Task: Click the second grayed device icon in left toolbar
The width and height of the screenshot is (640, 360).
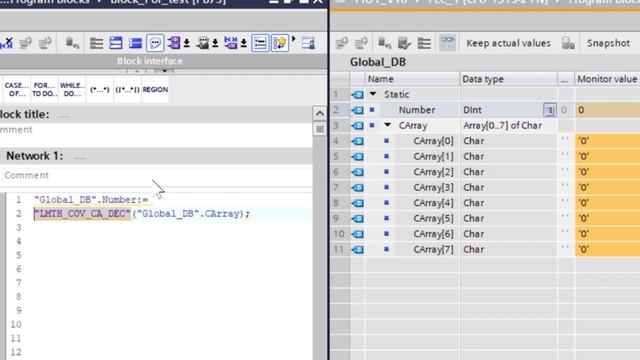Action: (x=45, y=43)
